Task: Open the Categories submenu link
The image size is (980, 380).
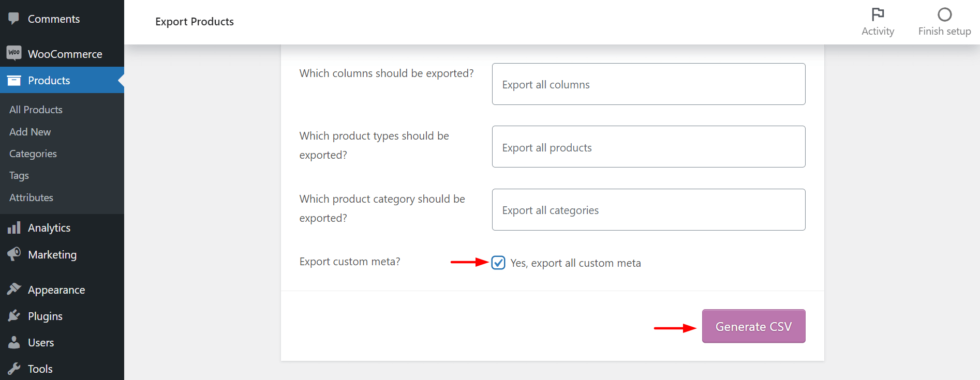Action: (x=33, y=154)
